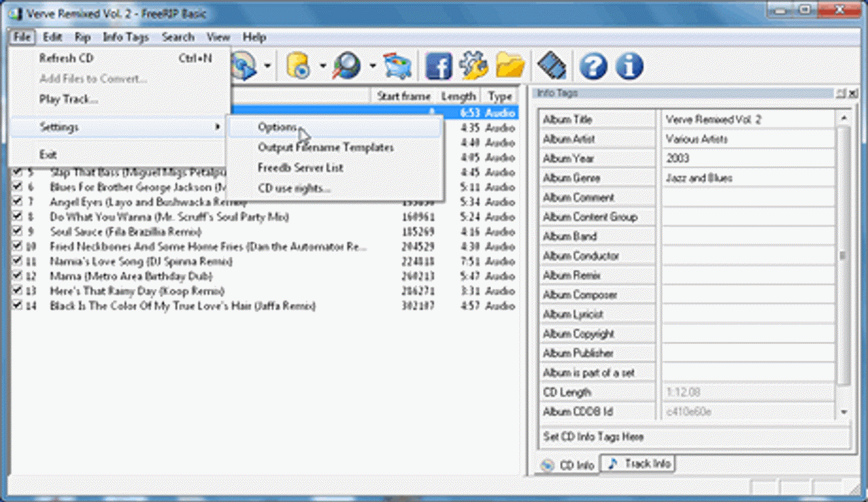This screenshot has height=502, width=868.
Task: Click the Info Tags vertical scrollbar thumb
Action: (x=844, y=256)
